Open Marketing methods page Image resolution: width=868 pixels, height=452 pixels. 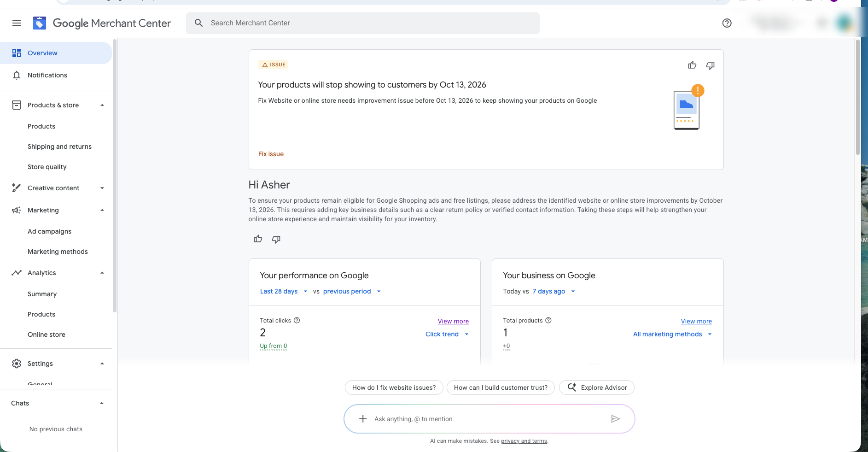pos(58,252)
